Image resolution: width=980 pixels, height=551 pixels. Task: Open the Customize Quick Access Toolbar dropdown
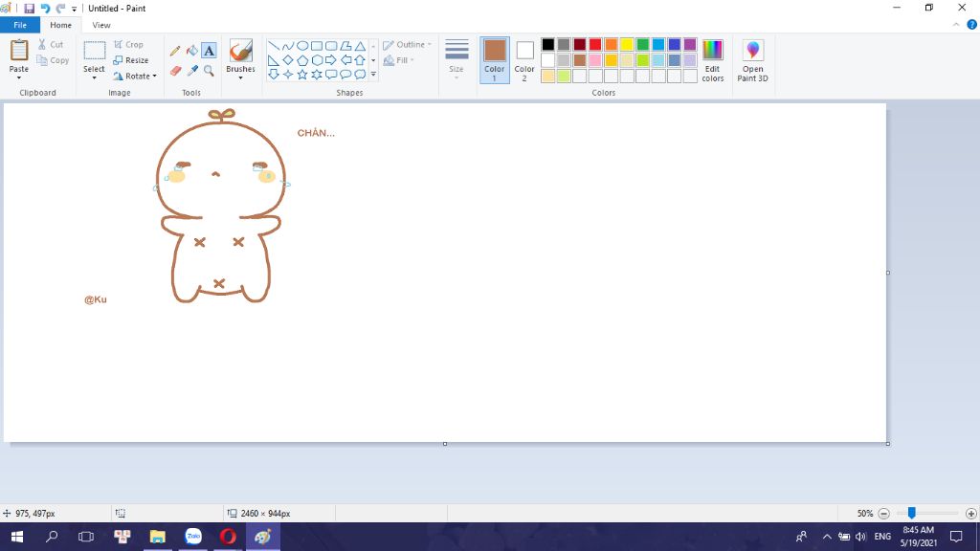pyautogui.click(x=74, y=9)
